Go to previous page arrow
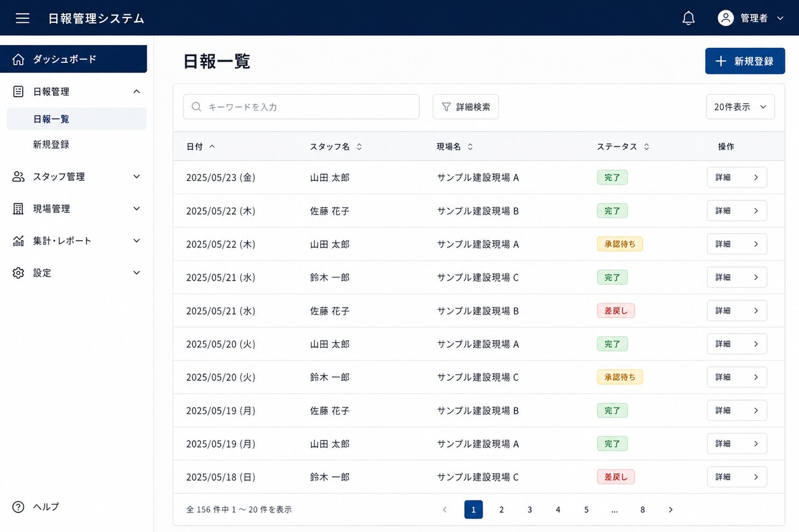The height and width of the screenshot is (532, 799). pyautogui.click(x=445, y=510)
